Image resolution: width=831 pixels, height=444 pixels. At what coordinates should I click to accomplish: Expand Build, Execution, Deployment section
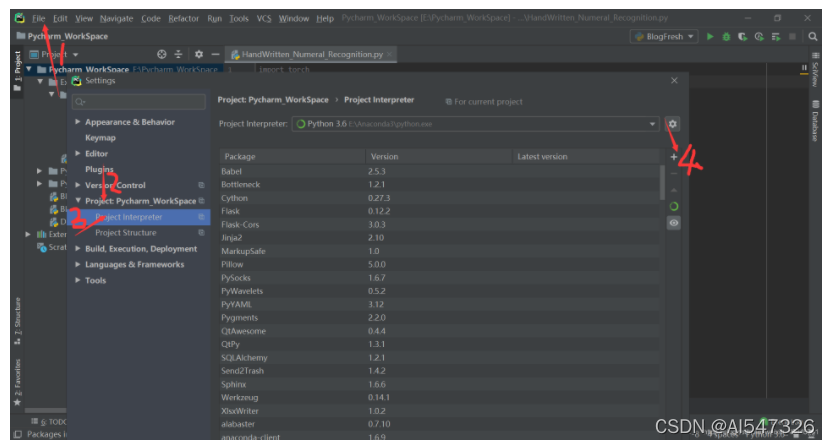(78, 248)
